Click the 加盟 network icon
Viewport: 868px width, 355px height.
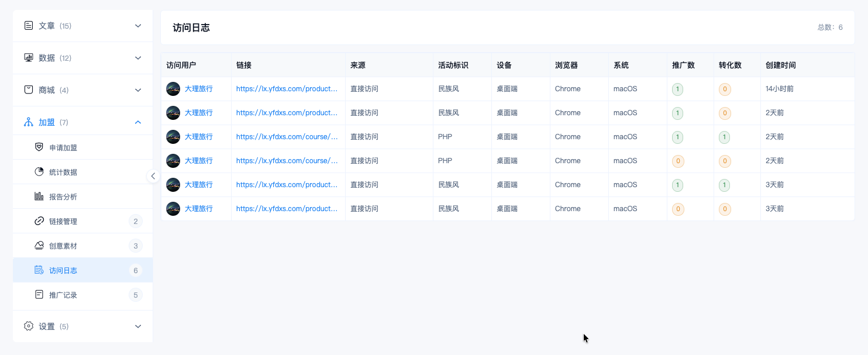(29, 122)
